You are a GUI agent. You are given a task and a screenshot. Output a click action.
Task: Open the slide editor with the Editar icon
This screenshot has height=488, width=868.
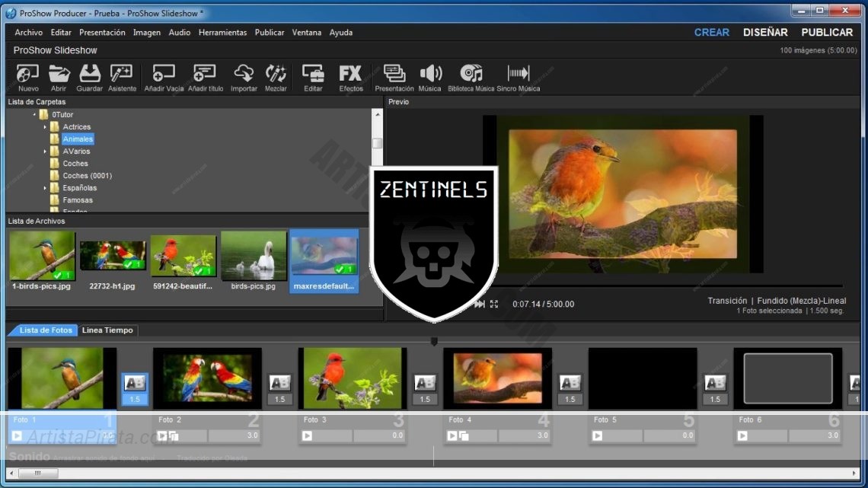(x=313, y=78)
